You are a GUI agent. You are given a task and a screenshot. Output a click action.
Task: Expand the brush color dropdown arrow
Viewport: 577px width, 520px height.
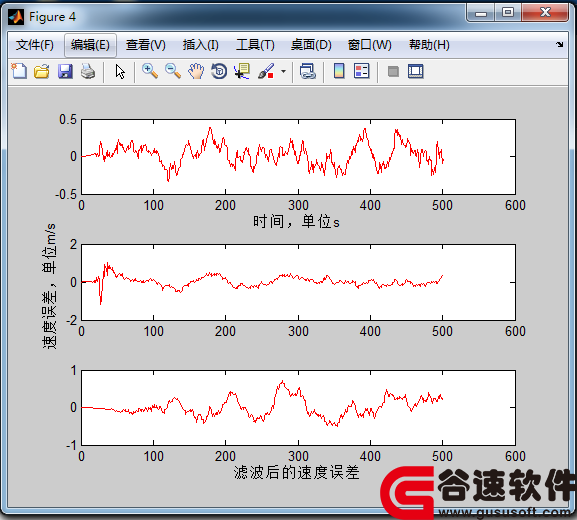point(283,71)
